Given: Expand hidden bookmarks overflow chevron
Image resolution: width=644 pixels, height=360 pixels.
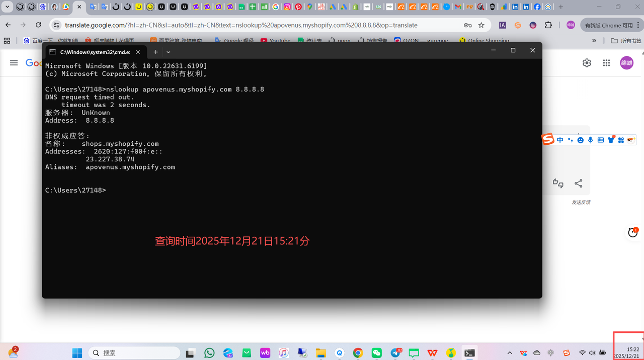Looking at the screenshot, I should [594, 41].
